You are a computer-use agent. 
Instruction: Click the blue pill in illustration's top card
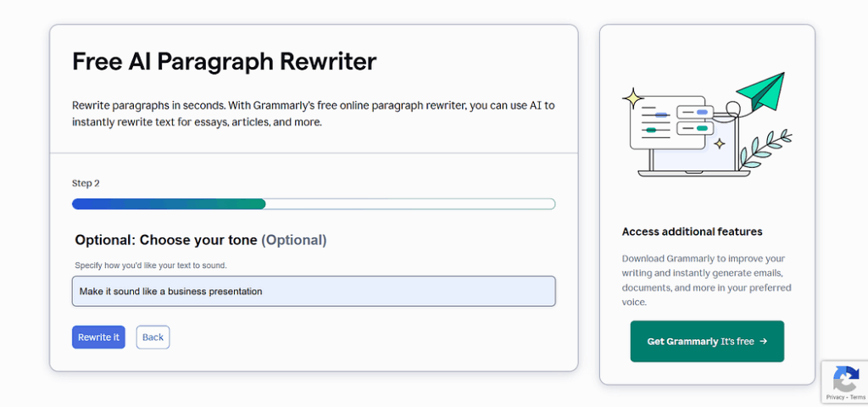[x=702, y=113]
